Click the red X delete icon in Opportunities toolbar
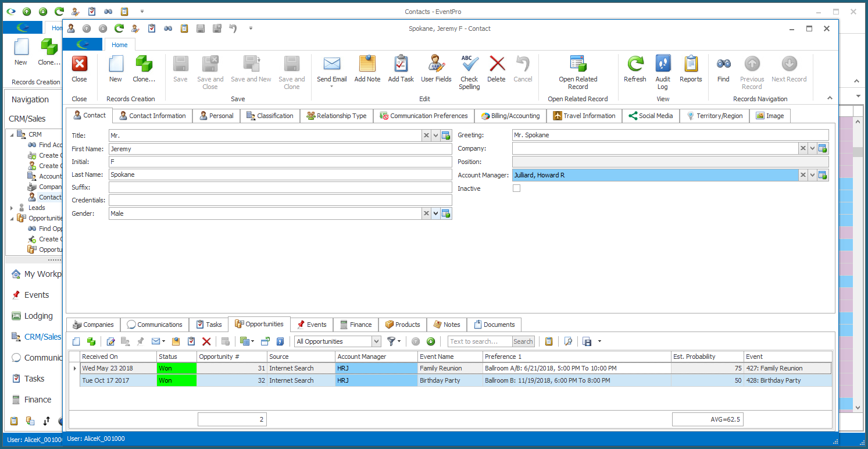868x449 pixels. tap(206, 341)
